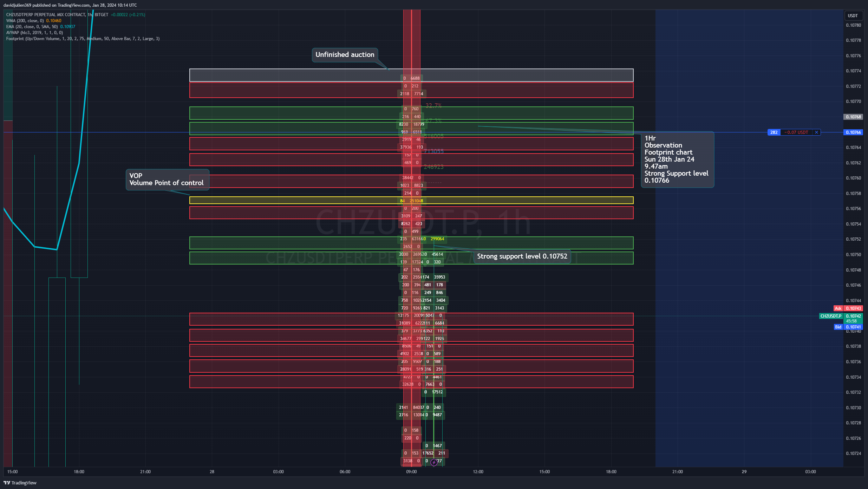Close the 282 position line with X
The width and height of the screenshot is (868, 489).
pyautogui.click(x=816, y=132)
